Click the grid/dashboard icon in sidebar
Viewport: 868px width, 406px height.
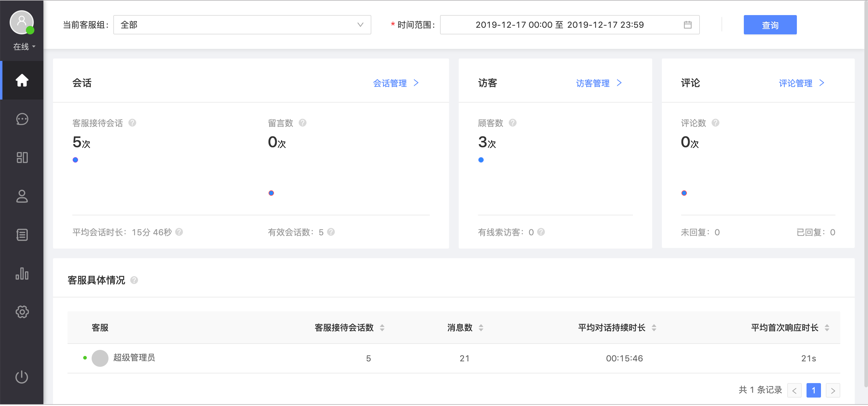coord(22,158)
